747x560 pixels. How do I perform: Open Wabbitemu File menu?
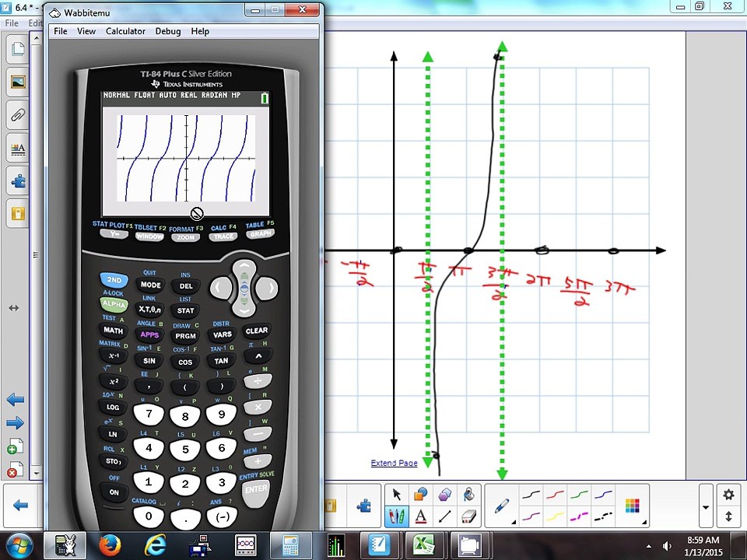tap(61, 31)
